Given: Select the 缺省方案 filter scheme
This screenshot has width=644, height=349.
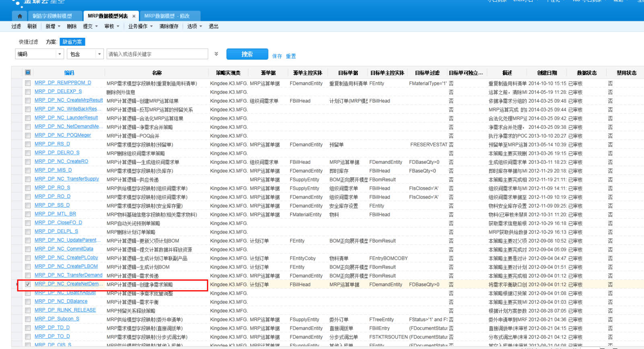Looking at the screenshot, I should click(72, 42).
